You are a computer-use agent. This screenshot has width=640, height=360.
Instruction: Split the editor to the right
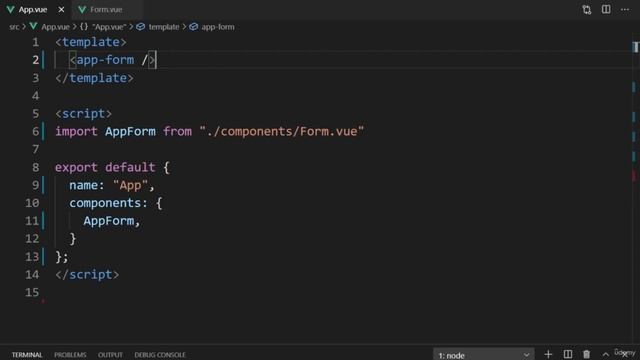[606, 9]
